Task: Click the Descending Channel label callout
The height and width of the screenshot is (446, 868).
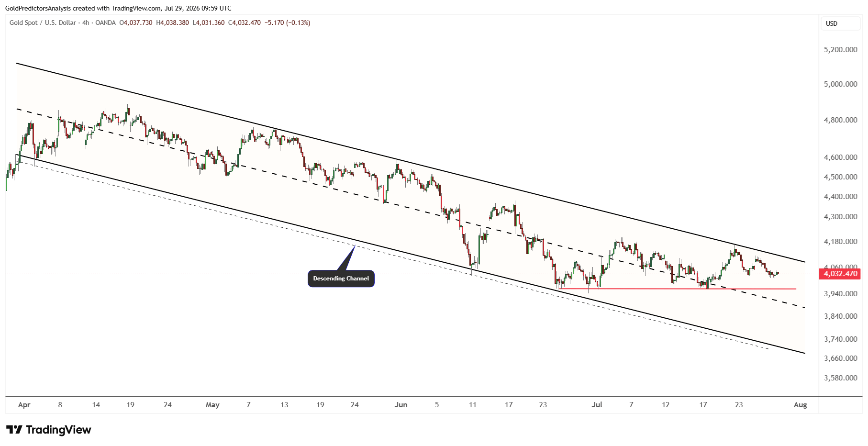Action: click(341, 279)
